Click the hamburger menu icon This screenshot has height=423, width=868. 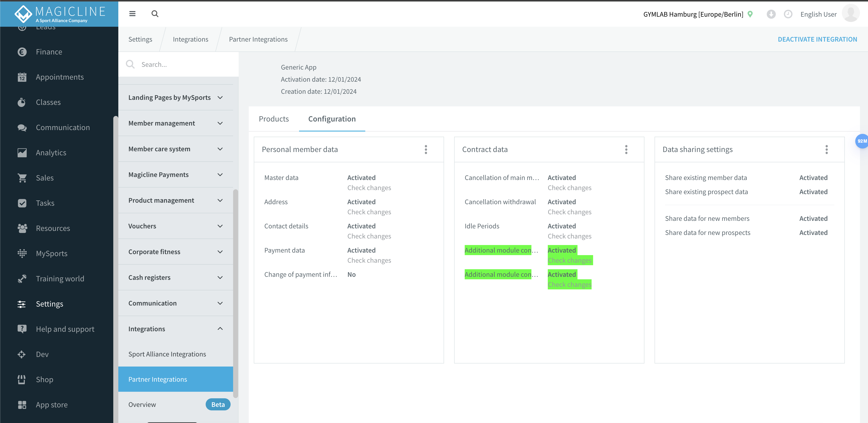click(132, 14)
